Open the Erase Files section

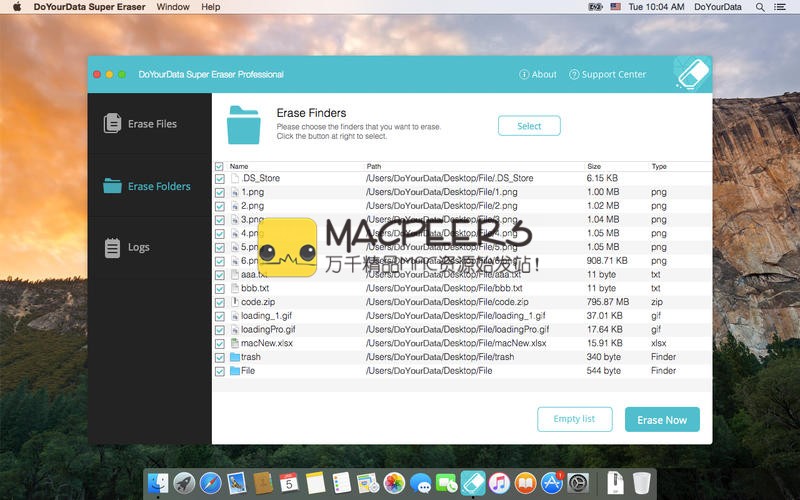140,124
